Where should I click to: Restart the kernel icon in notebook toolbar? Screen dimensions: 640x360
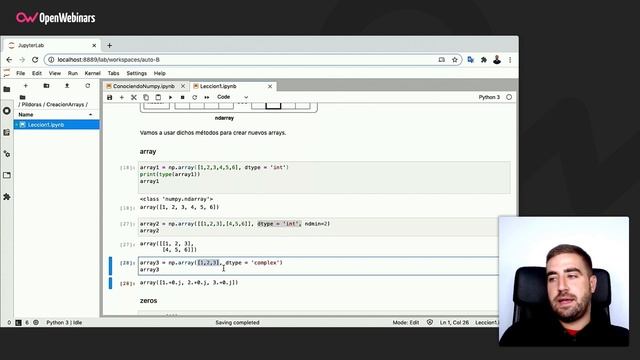195,97
